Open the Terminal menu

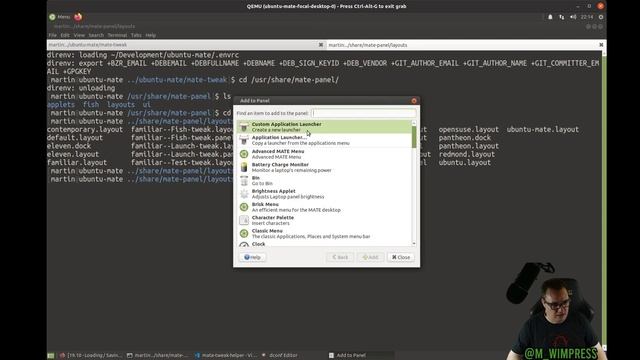pyautogui.click(x=118, y=36)
